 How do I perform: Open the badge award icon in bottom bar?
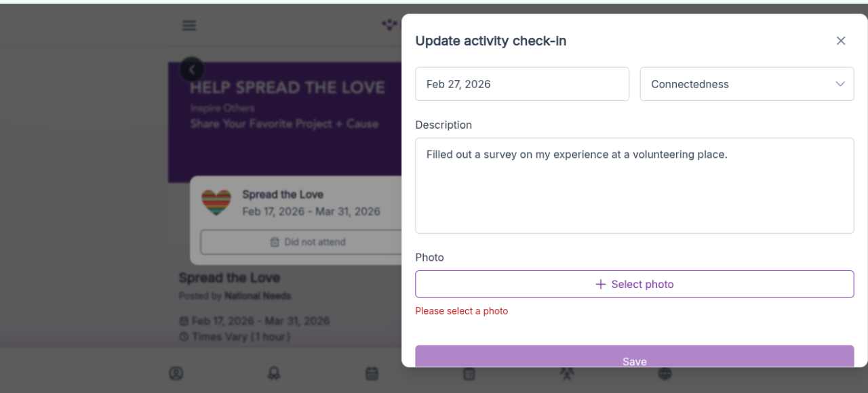pos(274,373)
